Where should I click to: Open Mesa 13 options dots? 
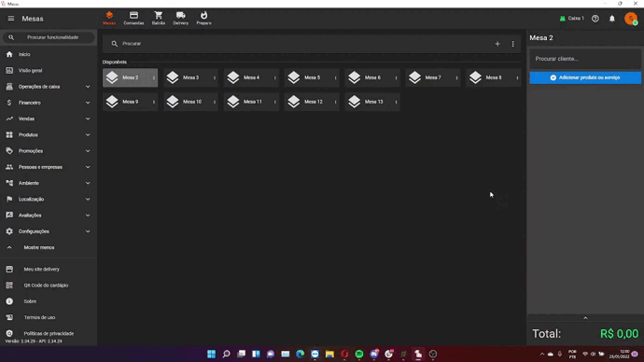[x=397, y=102]
